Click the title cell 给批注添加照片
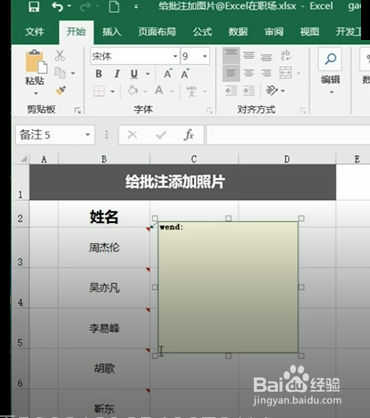 coord(183,182)
